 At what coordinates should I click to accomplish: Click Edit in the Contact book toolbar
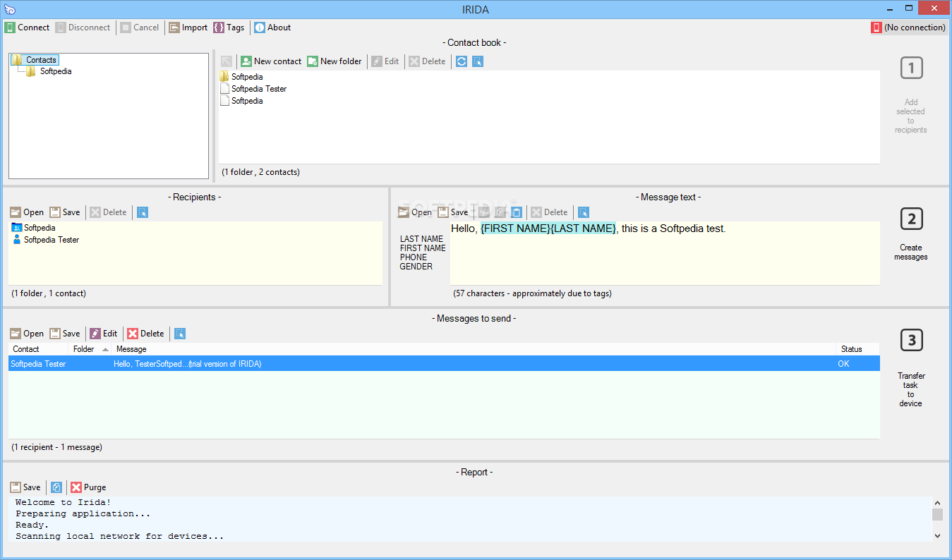pos(385,61)
